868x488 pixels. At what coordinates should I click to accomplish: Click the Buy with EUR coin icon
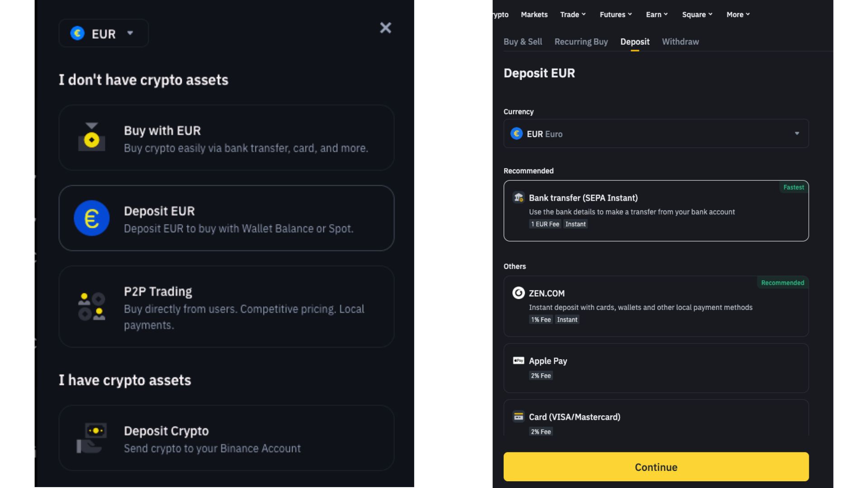point(92,137)
